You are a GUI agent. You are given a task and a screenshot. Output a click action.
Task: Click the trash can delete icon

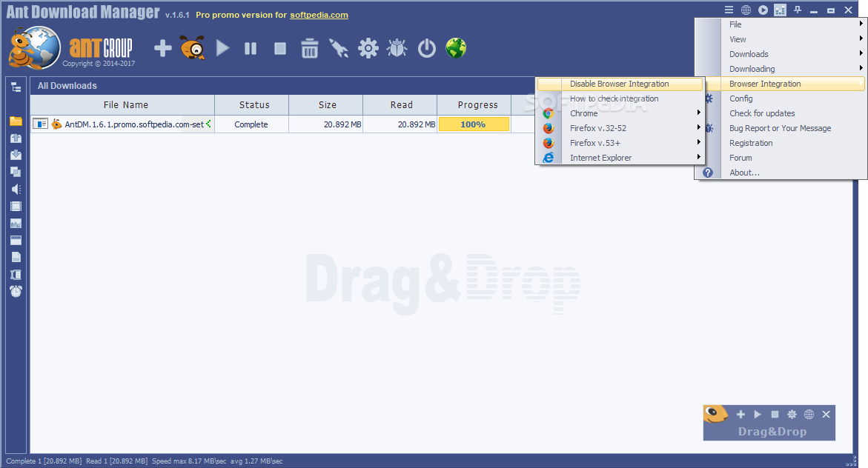pyautogui.click(x=309, y=48)
